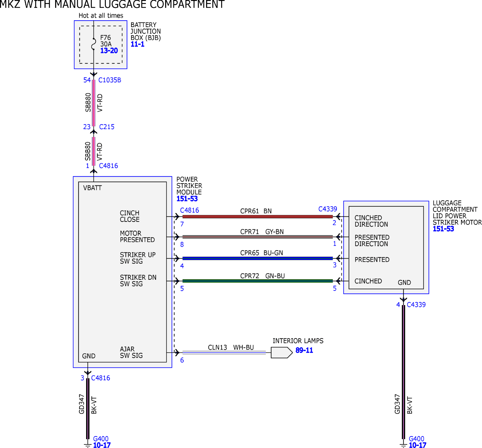482x448 pixels.
Task: Open the 151-53 link under Power Striker Module
Action: (x=187, y=199)
